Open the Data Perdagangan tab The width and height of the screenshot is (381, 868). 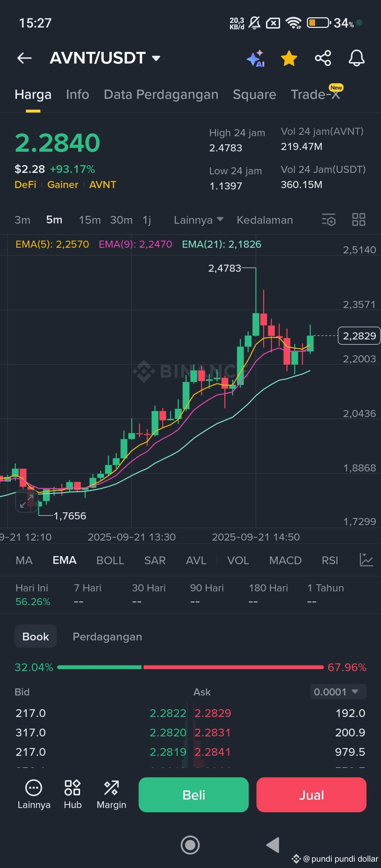(161, 95)
